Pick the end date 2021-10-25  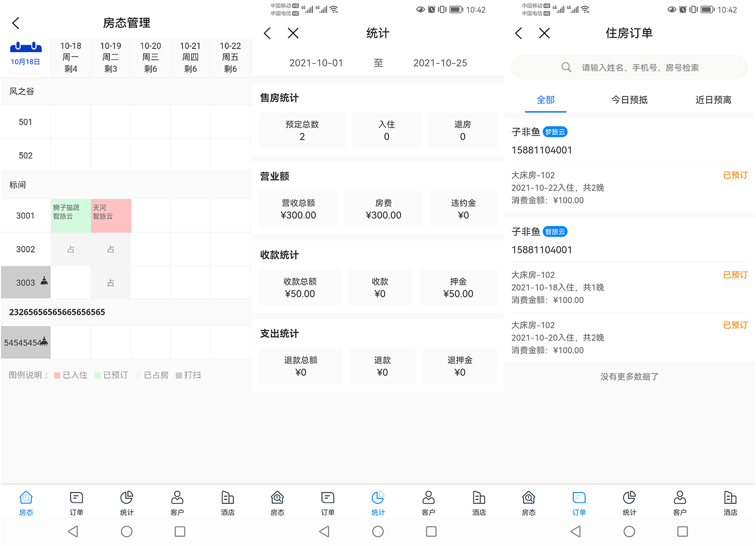(x=440, y=63)
